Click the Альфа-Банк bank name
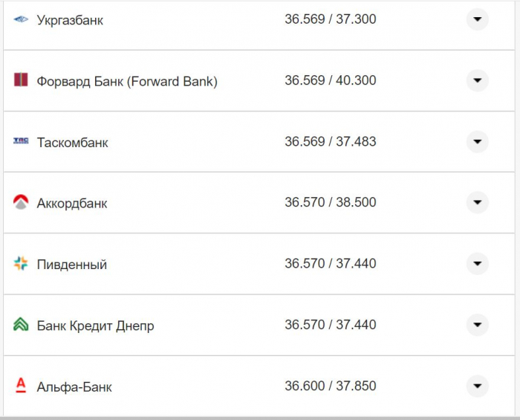 tap(74, 387)
